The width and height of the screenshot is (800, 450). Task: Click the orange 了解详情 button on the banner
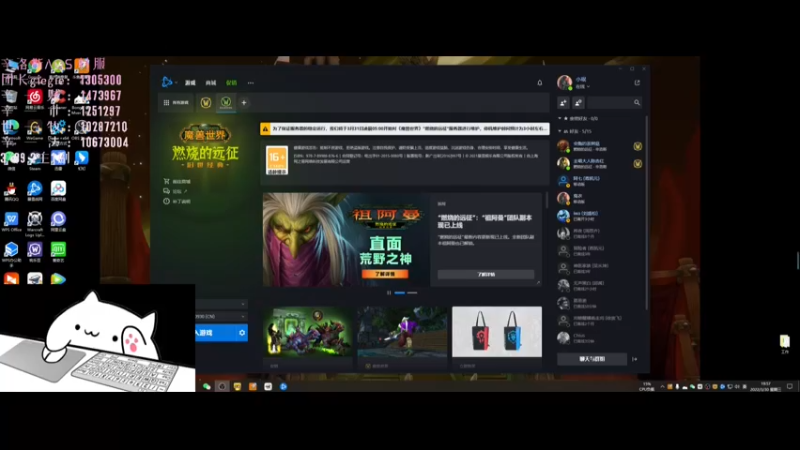[x=385, y=274]
